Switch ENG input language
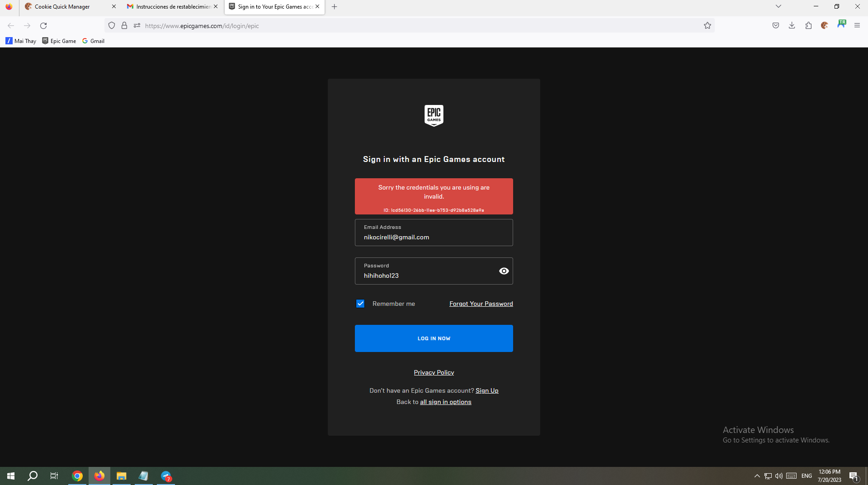Screen dimensions: 868x485 click(807, 476)
